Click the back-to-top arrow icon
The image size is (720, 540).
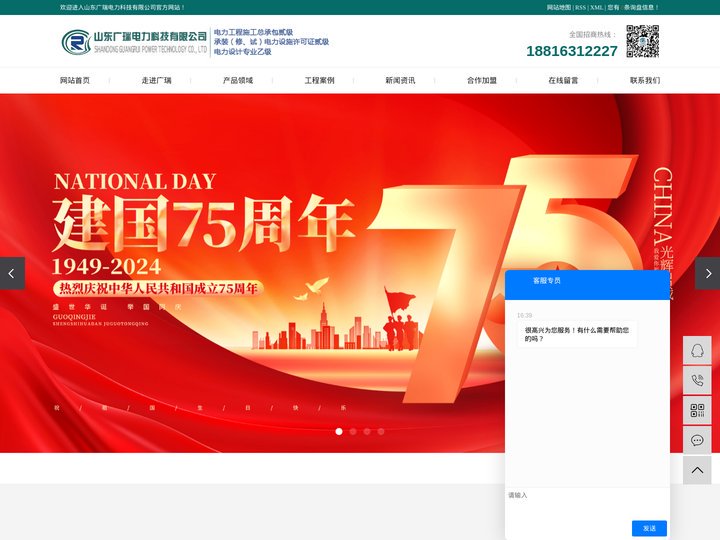(697, 470)
